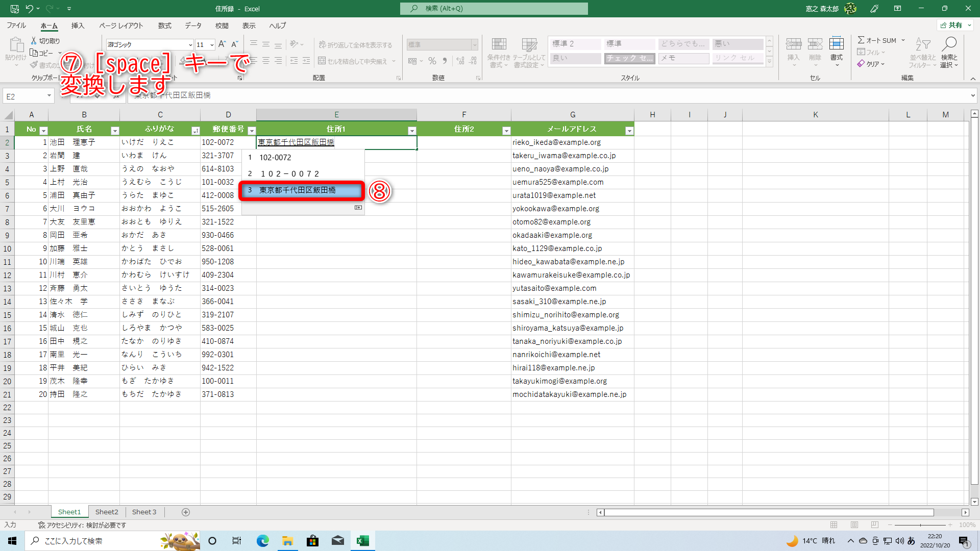
Task: Open the データ ribbon tab
Action: pyautogui.click(x=193, y=26)
